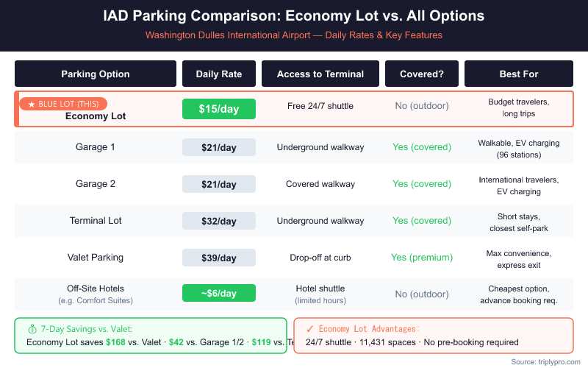Select the Economy Lot row name
Viewport: 588px width, 368px height.
pyautogui.click(x=96, y=116)
